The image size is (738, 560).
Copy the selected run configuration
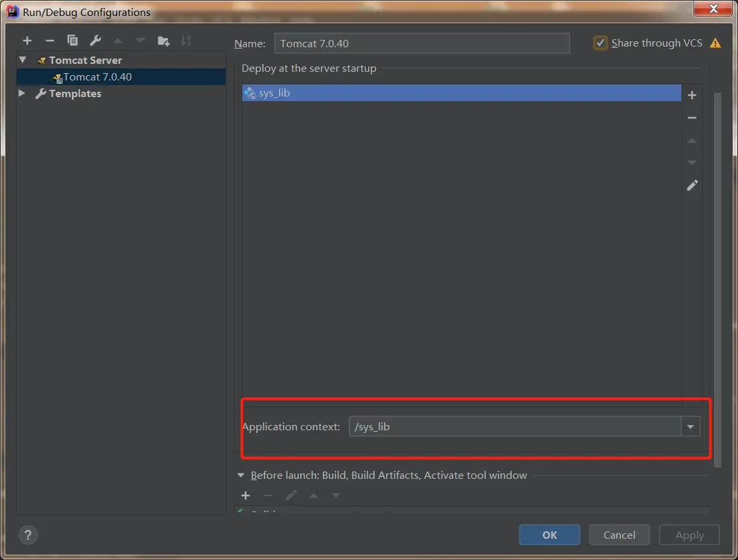(73, 41)
